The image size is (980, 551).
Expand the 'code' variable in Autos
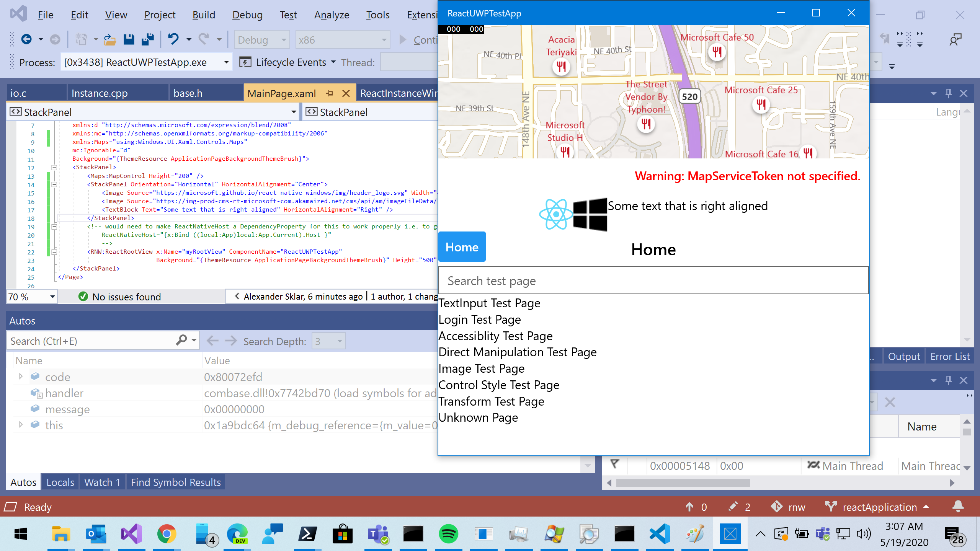[x=21, y=377]
